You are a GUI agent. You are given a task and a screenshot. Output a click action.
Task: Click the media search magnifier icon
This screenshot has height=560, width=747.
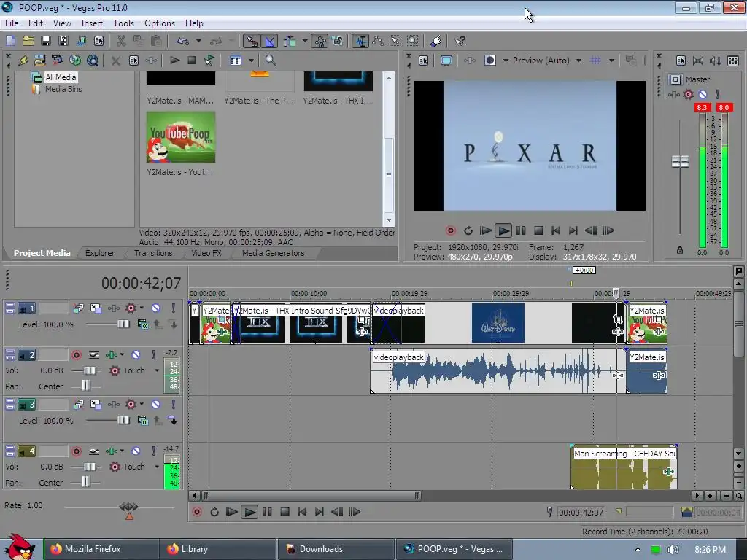pyautogui.click(x=271, y=61)
